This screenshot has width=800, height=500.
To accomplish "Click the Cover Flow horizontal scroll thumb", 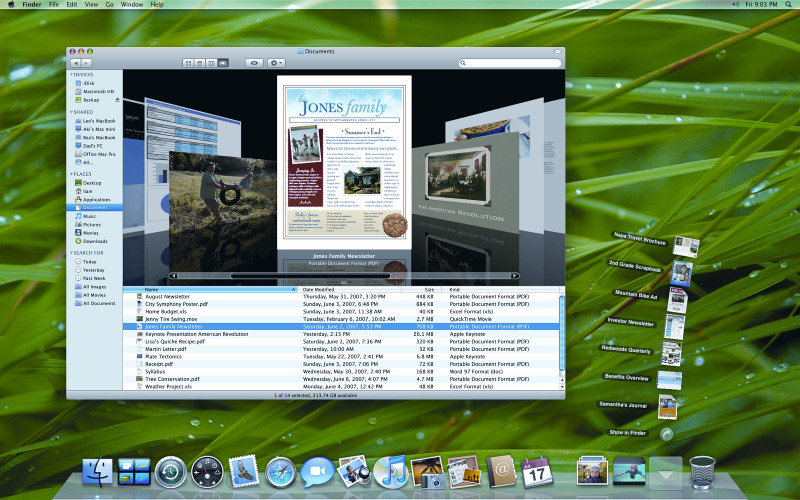I will click(310, 276).
